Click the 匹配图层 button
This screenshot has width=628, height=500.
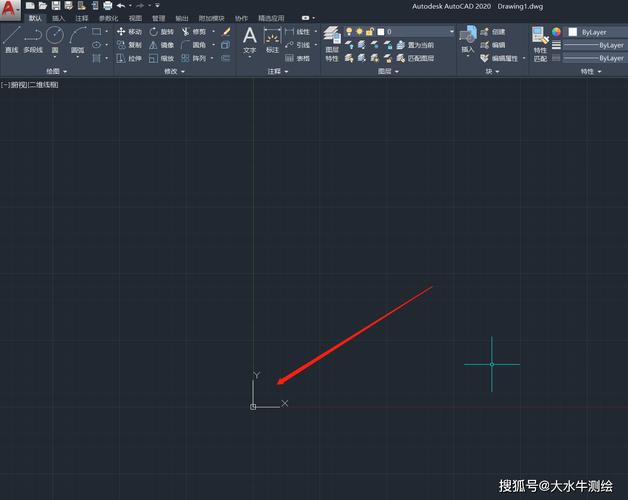pos(420,58)
